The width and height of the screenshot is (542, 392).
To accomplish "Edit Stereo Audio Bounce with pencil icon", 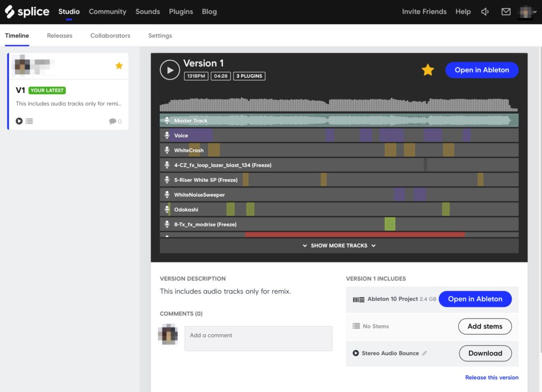I will [x=424, y=353].
